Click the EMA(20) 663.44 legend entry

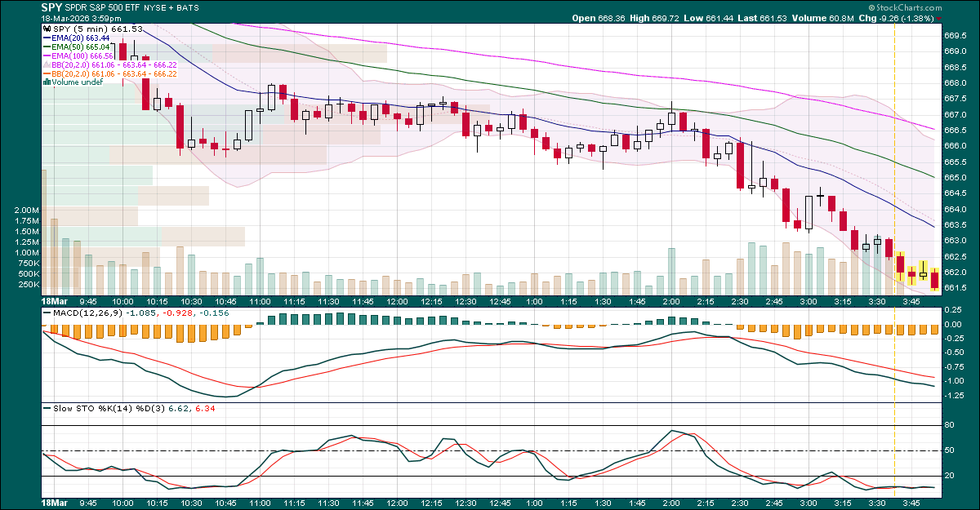click(x=81, y=38)
